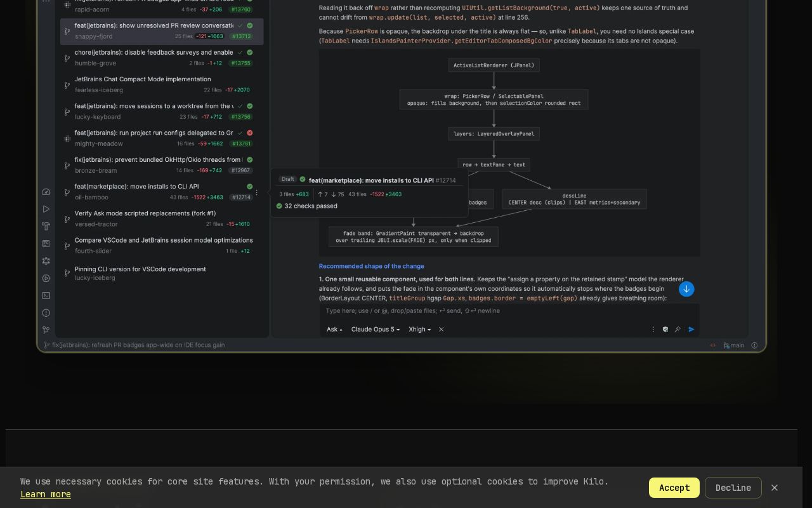Click the ActiveListRenderer (JPanel) diagram node
This screenshot has height=508, width=812.
pyautogui.click(x=494, y=65)
